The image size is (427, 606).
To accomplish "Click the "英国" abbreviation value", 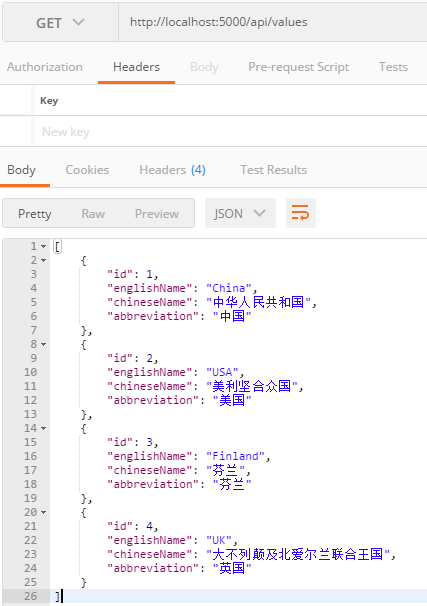I will coord(232,568).
